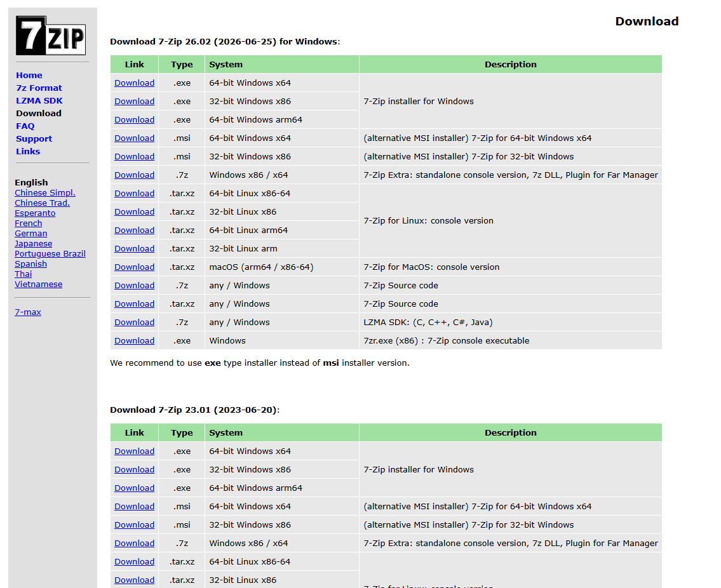Viewport: 721px width, 588px height.
Task: Download 23.01 .msi for 32-bit Windows x86
Action: click(x=134, y=525)
